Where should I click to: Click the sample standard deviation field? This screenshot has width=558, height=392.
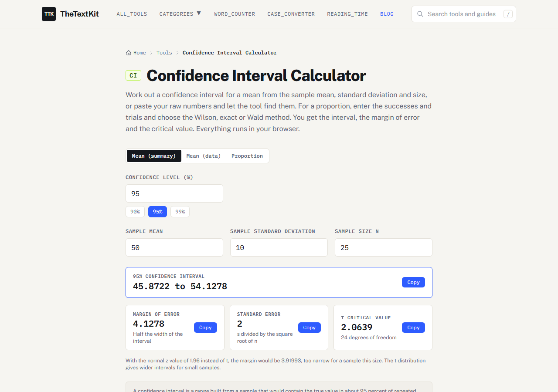279,247
